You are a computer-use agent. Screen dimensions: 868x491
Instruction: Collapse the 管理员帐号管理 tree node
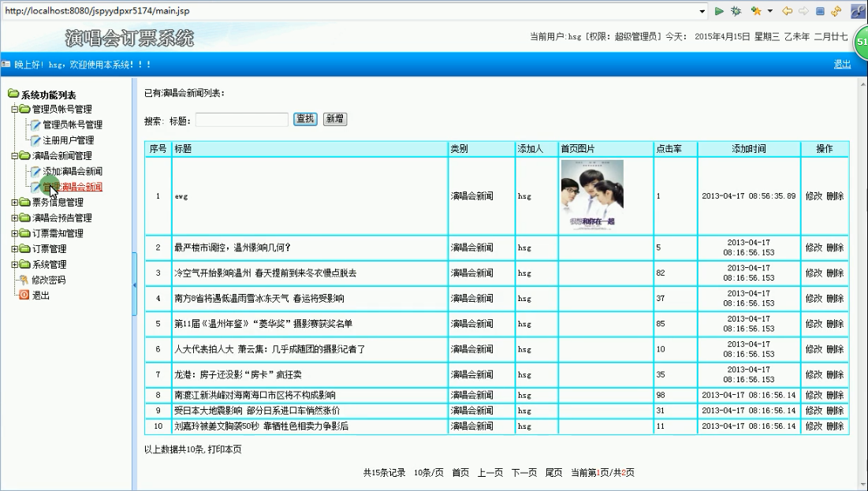pos(14,110)
